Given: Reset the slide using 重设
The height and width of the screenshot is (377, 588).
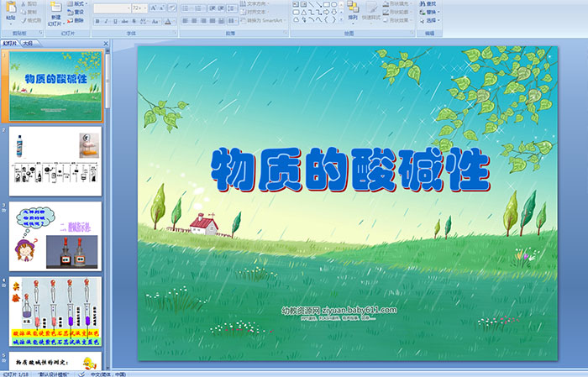Looking at the screenshot, I should (76, 12).
